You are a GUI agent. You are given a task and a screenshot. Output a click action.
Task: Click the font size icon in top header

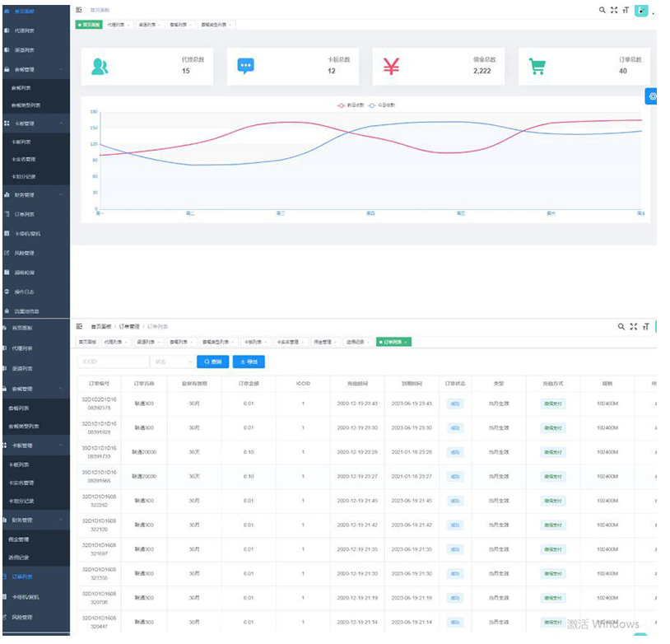point(626,10)
